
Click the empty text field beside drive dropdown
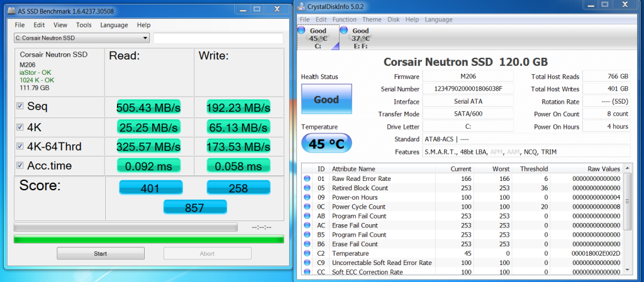pyautogui.click(x=218, y=38)
